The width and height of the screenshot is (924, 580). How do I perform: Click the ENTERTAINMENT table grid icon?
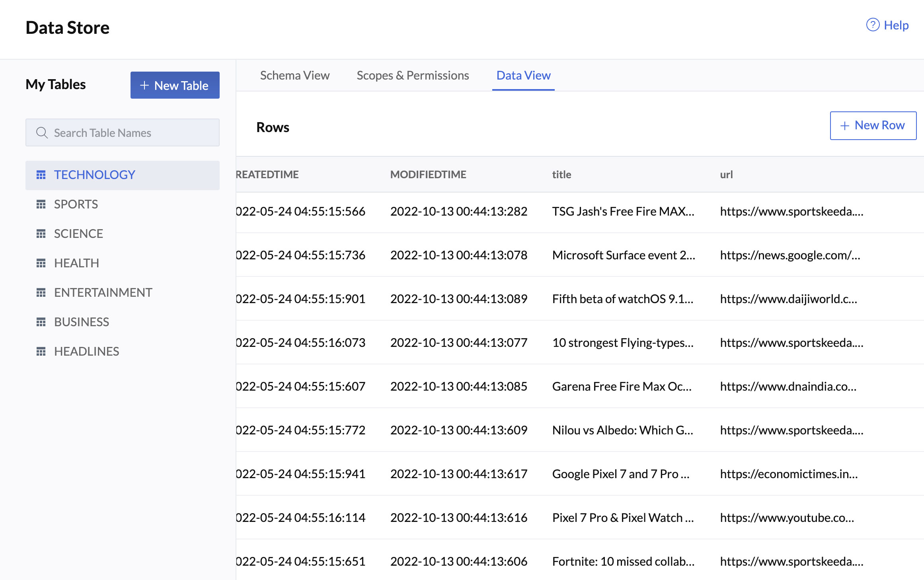tap(41, 292)
